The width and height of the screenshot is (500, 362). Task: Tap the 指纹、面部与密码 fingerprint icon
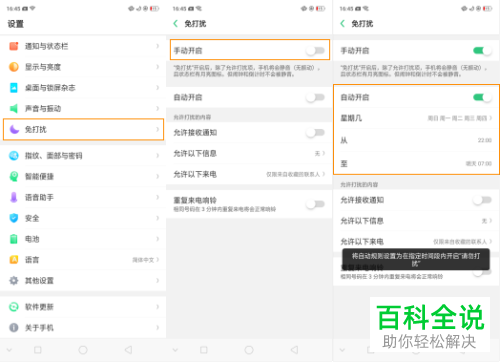click(x=14, y=155)
